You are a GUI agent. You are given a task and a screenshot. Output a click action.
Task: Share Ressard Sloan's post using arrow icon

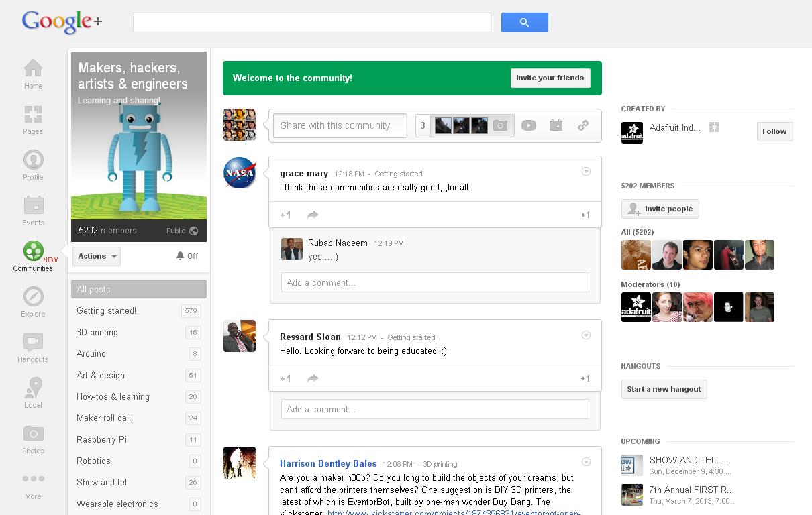click(312, 378)
